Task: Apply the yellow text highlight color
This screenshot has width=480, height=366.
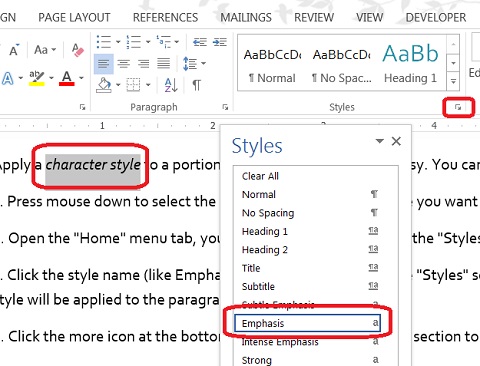Action: [37, 78]
